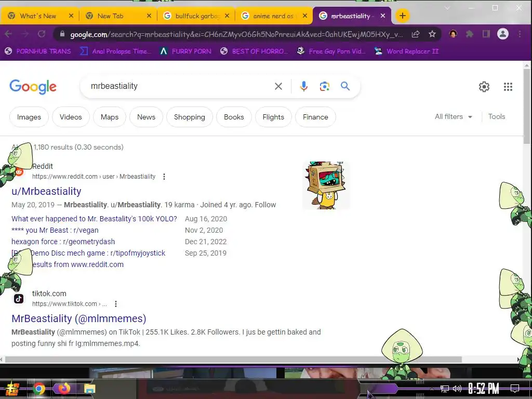Go forward to the next page
The image size is (532, 399).
(x=25, y=34)
